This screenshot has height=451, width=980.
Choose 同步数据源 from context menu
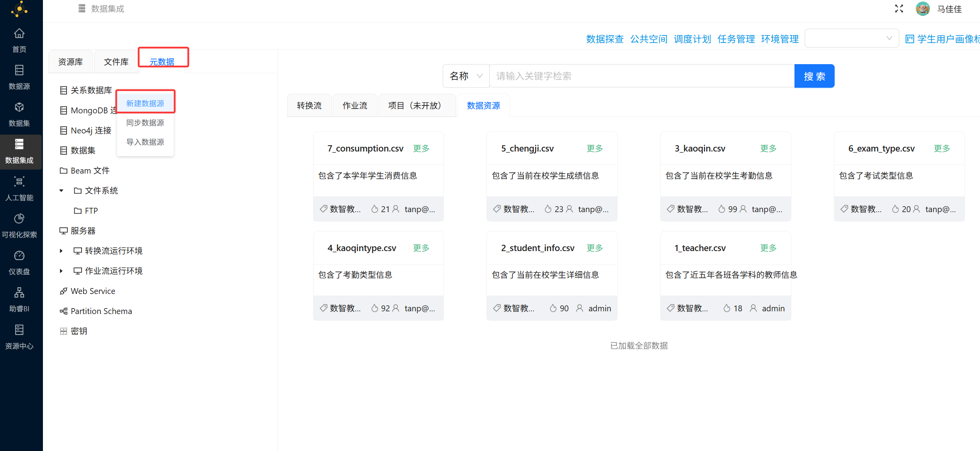[145, 123]
